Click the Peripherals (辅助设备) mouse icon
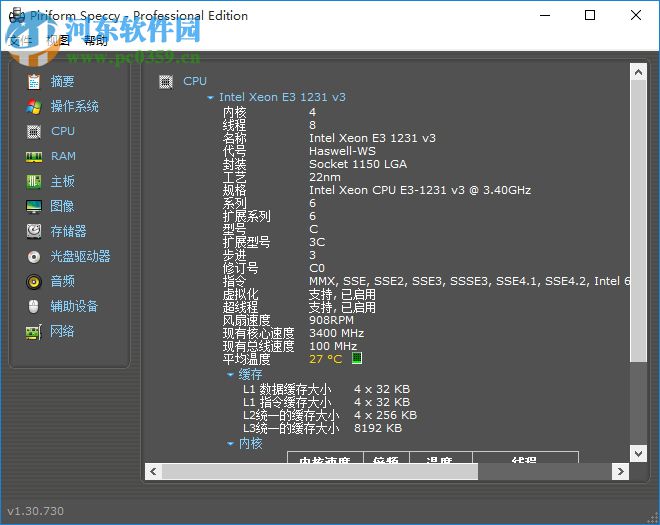Viewport: 660px width, 525px height. 34,306
